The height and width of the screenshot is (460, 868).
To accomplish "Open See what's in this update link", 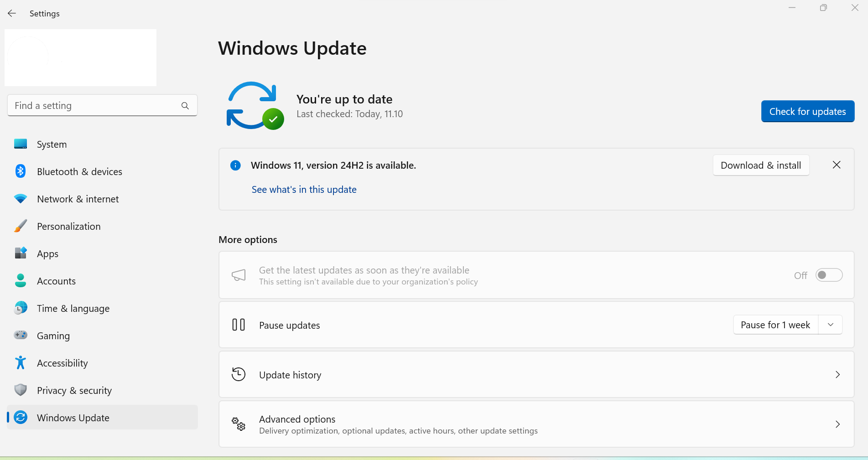I will [304, 189].
